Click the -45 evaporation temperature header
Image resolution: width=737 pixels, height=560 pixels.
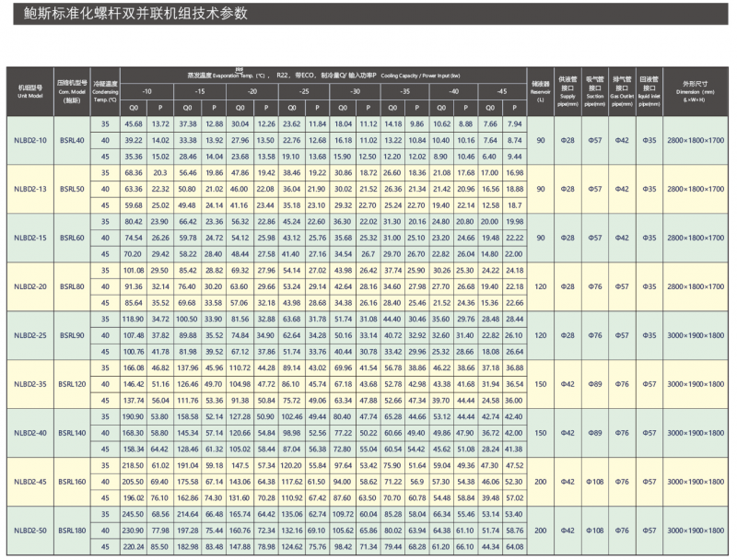502,91
